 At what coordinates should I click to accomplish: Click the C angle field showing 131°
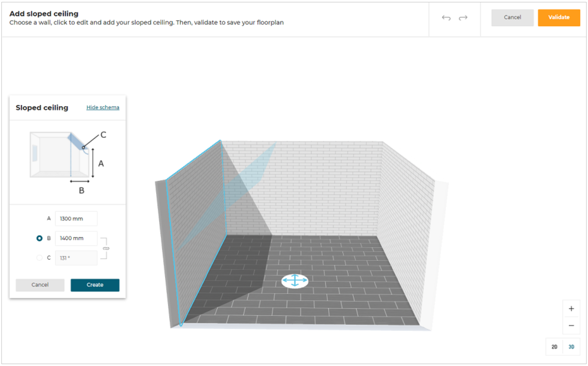(x=76, y=258)
